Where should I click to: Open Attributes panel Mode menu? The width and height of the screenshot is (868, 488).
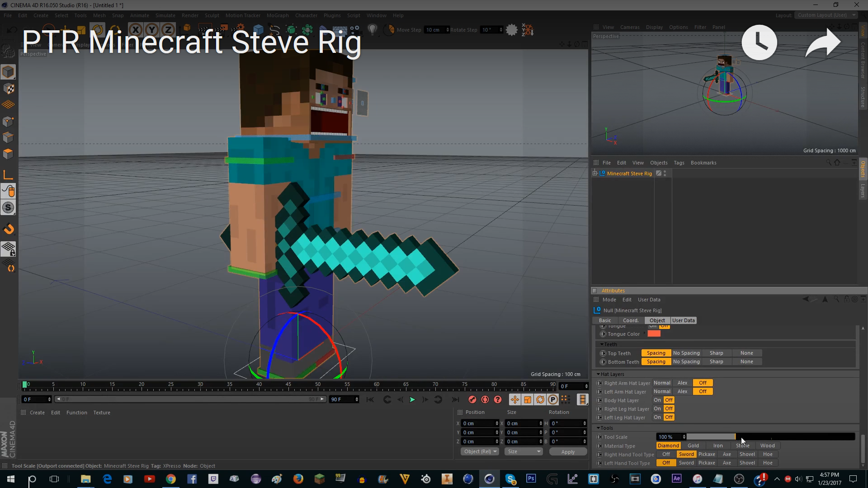pyautogui.click(x=609, y=300)
